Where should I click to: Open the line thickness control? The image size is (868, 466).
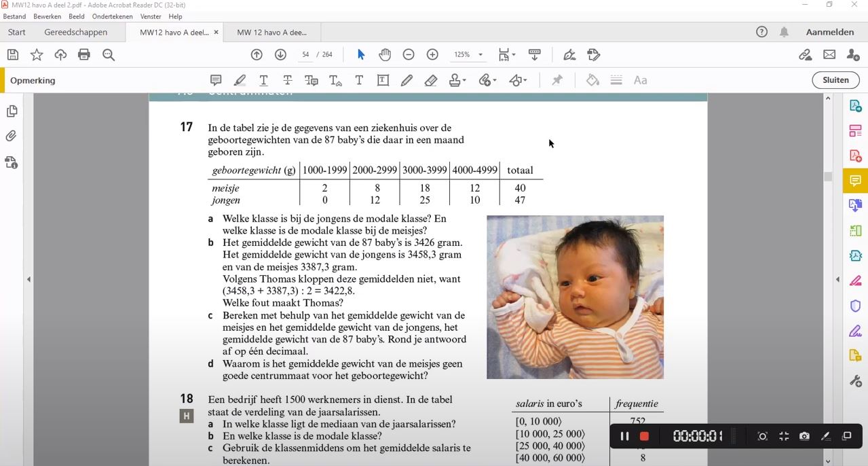tap(616, 80)
